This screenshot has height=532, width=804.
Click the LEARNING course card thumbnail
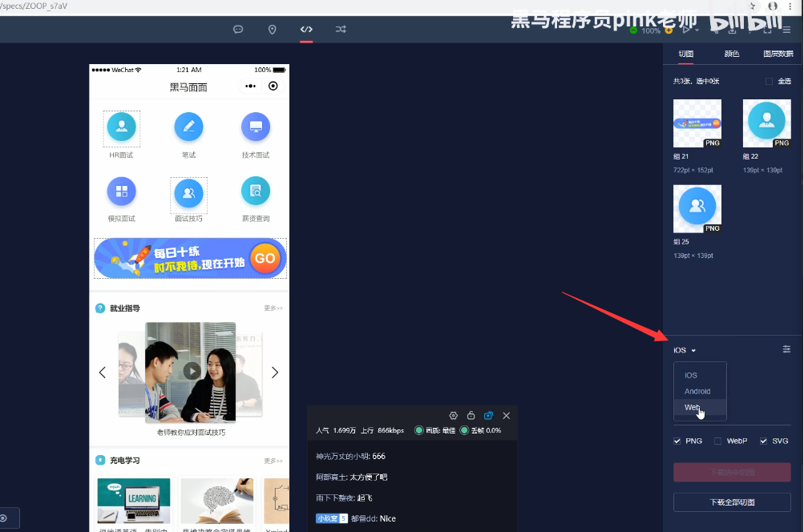pyautogui.click(x=134, y=501)
